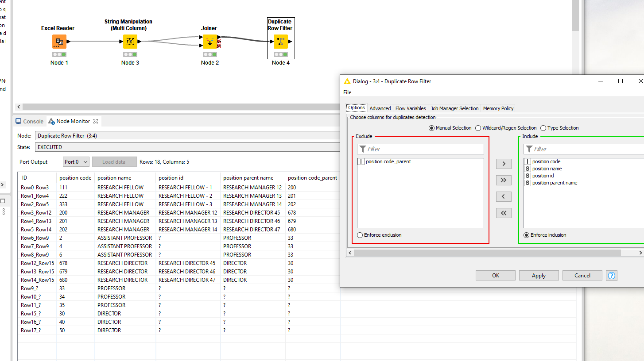Open the Advanced tab
The image size is (644, 361).
[x=380, y=108]
